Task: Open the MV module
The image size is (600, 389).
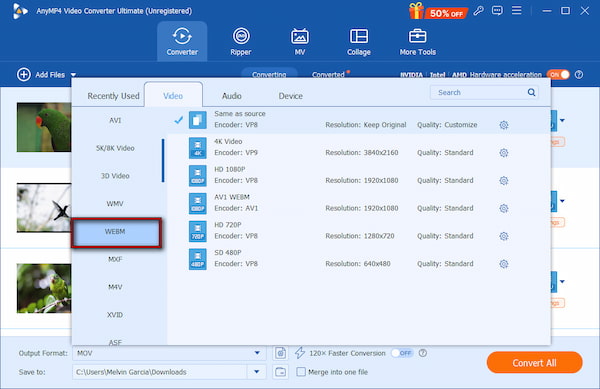Action: tap(300, 41)
